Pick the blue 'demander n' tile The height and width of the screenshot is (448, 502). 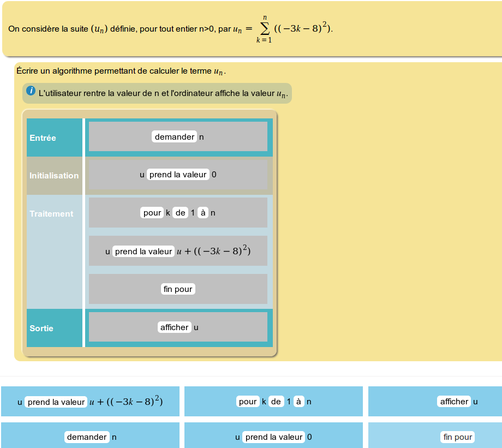point(90,437)
